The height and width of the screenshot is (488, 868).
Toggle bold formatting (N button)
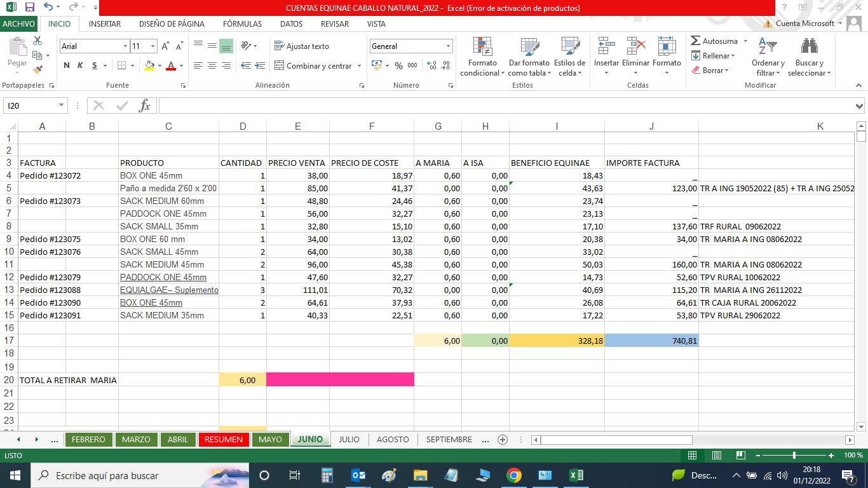[x=67, y=65]
